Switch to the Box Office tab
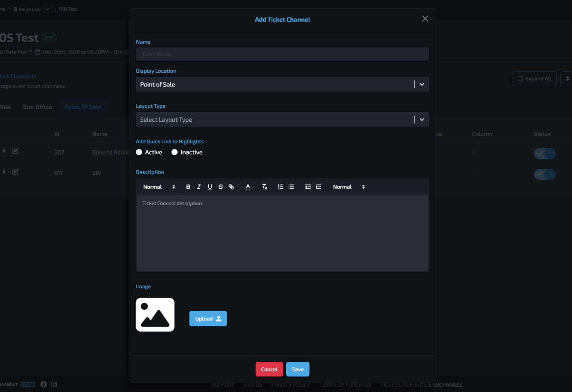Image resolution: width=572 pixels, height=392 pixels. (x=38, y=107)
